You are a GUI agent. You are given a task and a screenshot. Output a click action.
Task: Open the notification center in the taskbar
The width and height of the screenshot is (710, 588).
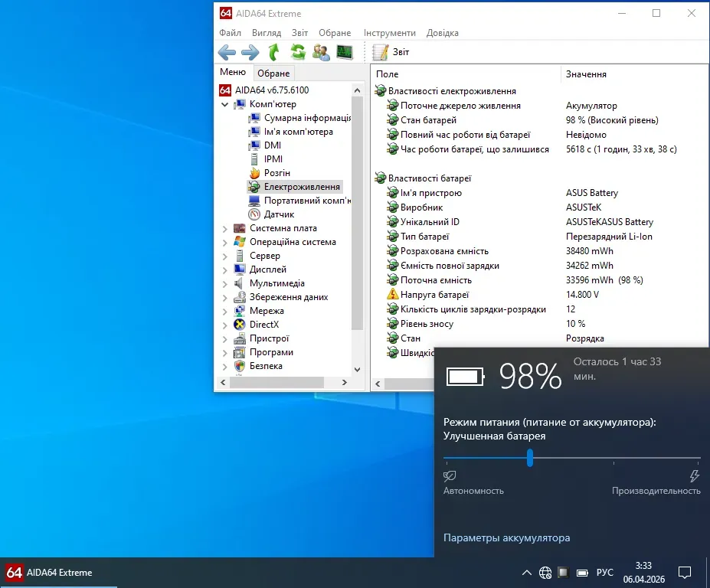[685, 573]
